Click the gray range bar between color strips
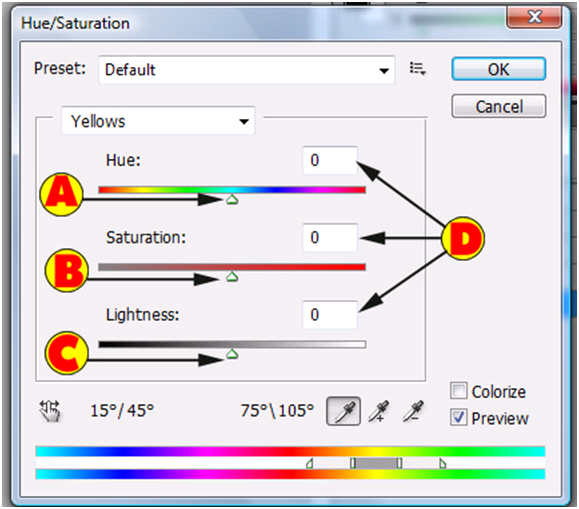The height and width of the screenshot is (509, 579). tap(376, 463)
